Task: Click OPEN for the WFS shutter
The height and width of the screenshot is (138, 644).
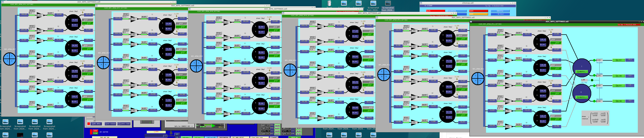Action: [x=96, y=131]
